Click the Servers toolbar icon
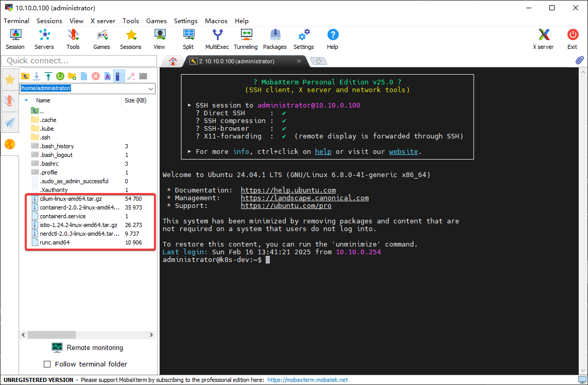The image size is (588, 385). tap(44, 39)
